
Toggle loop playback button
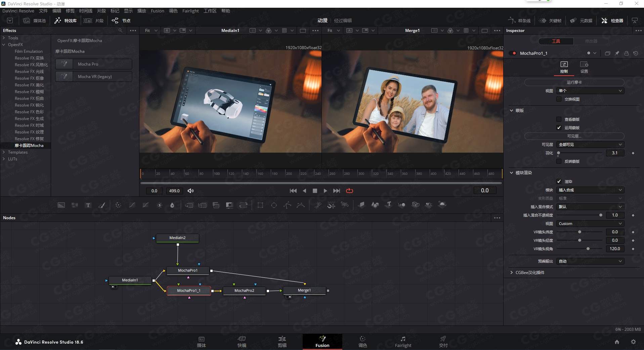349,191
